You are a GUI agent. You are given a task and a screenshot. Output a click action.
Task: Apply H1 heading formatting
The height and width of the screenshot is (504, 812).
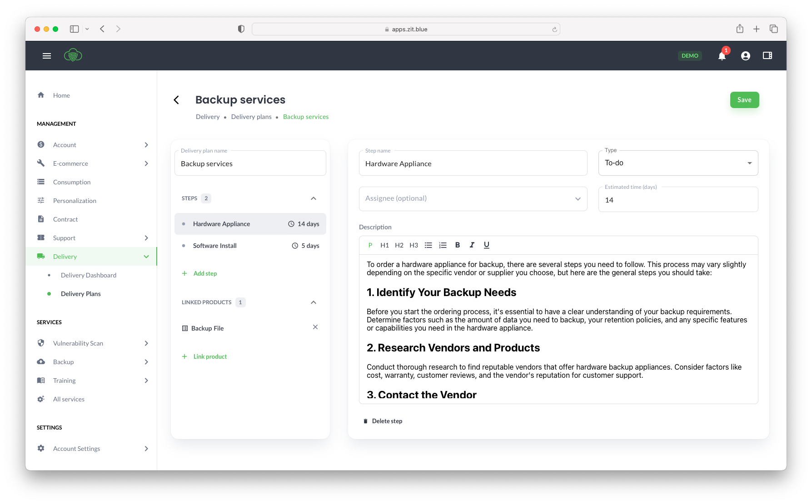pyautogui.click(x=384, y=245)
